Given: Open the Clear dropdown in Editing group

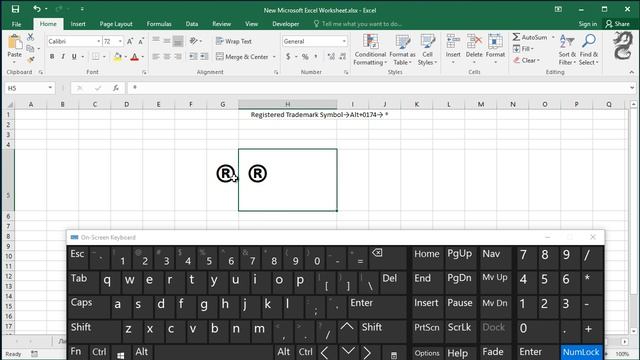Looking at the screenshot, I should [x=527, y=60].
